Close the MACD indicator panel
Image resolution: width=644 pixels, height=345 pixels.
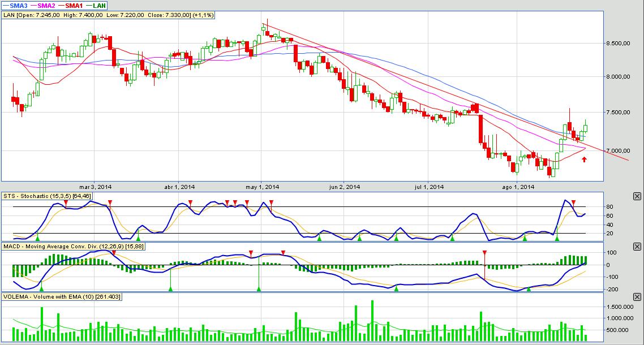(637, 247)
